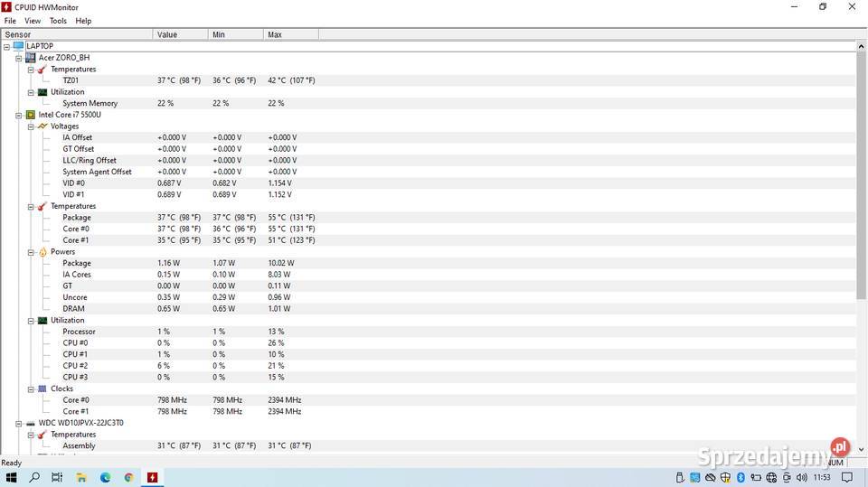
Task: Click the Package max power '10.02 W'
Action: click(x=281, y=264)
